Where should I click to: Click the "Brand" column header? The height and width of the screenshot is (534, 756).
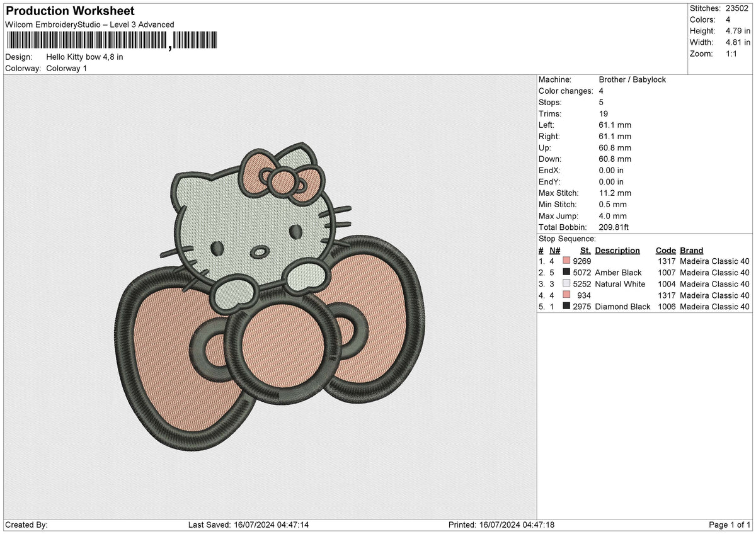pos(692,250)
